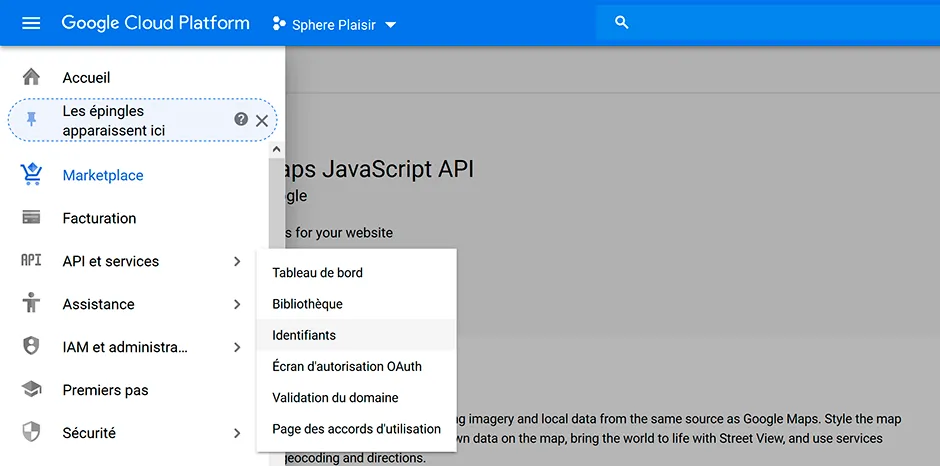Click the API icon beside API et services
Viewport: 940px width, 466px height.
pos(31,261)
